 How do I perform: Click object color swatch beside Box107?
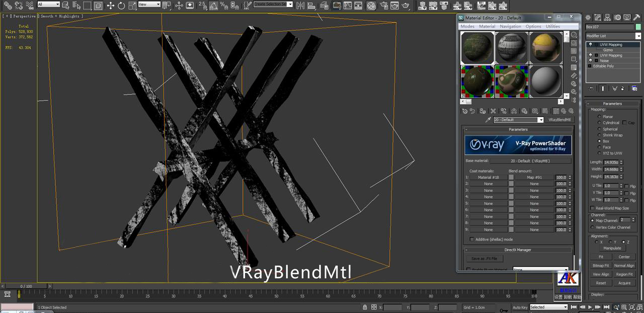click(x=638, y=27)
